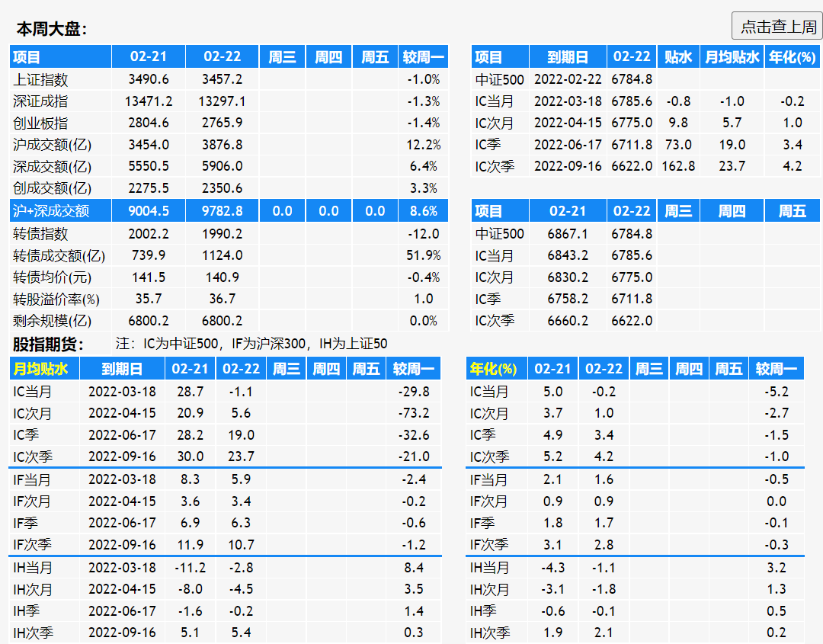Select the 深证成指 row label
This screenshot has height=644, width=823.
pyautogui.click(x=40, y=101)
